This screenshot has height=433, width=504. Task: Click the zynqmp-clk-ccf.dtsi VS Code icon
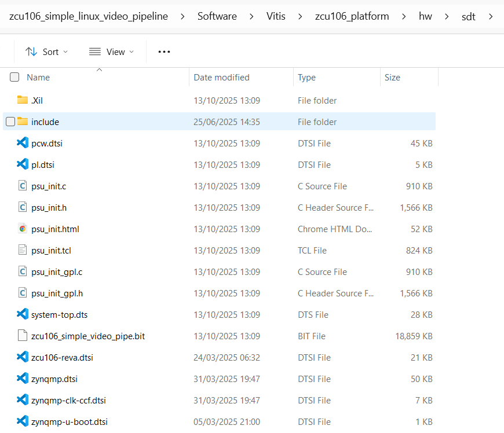23,400
